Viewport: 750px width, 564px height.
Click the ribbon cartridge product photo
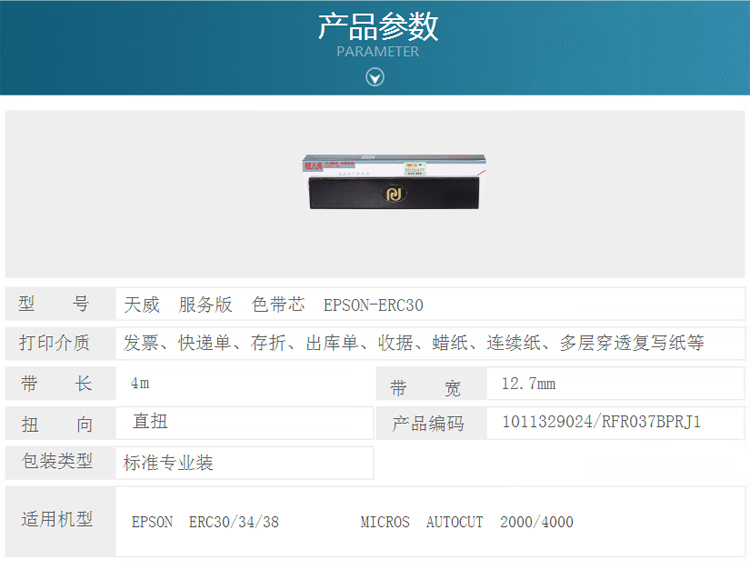394,181
